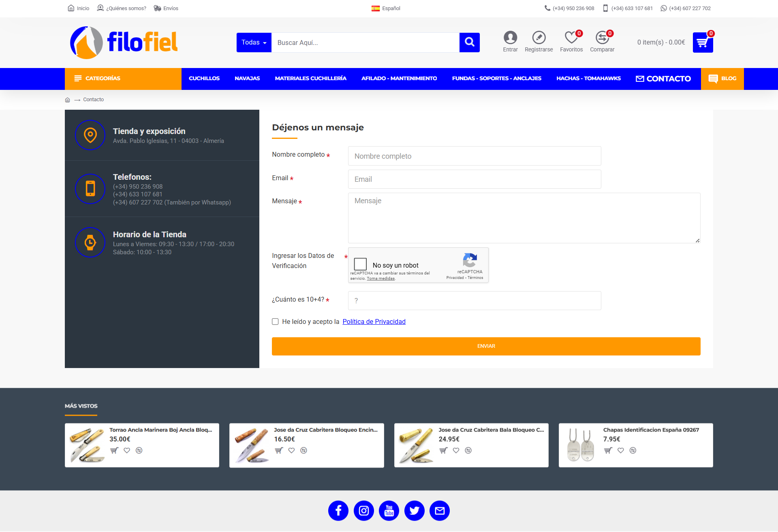Click the Entrar user icon
778x532 pixels.
pos(510,38)
